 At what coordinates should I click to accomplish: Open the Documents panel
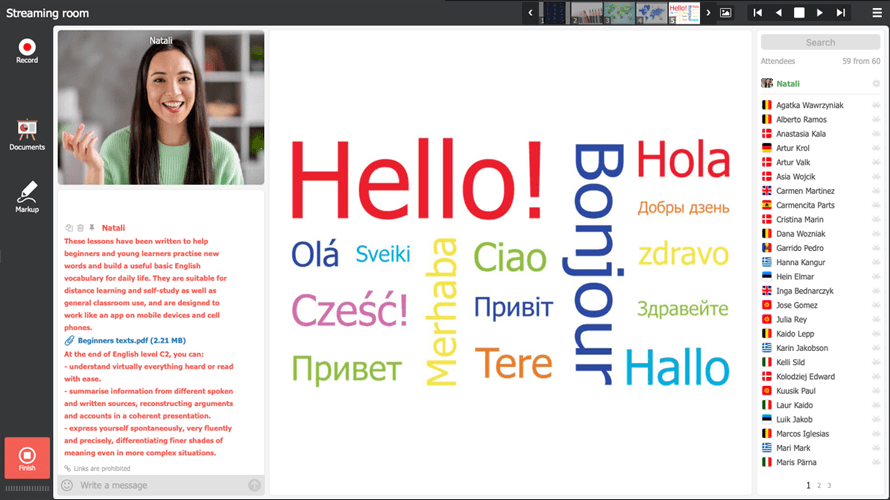(27, 135)
